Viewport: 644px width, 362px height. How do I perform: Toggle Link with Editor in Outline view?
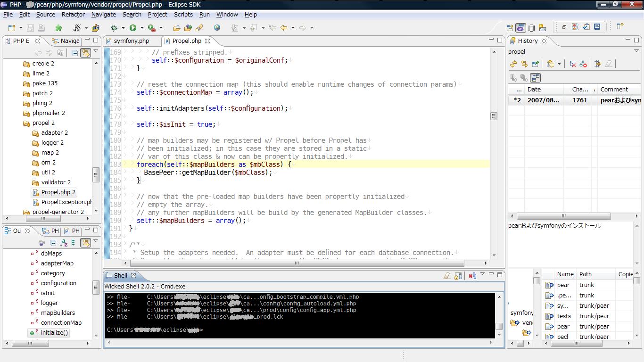click(85, 243)
